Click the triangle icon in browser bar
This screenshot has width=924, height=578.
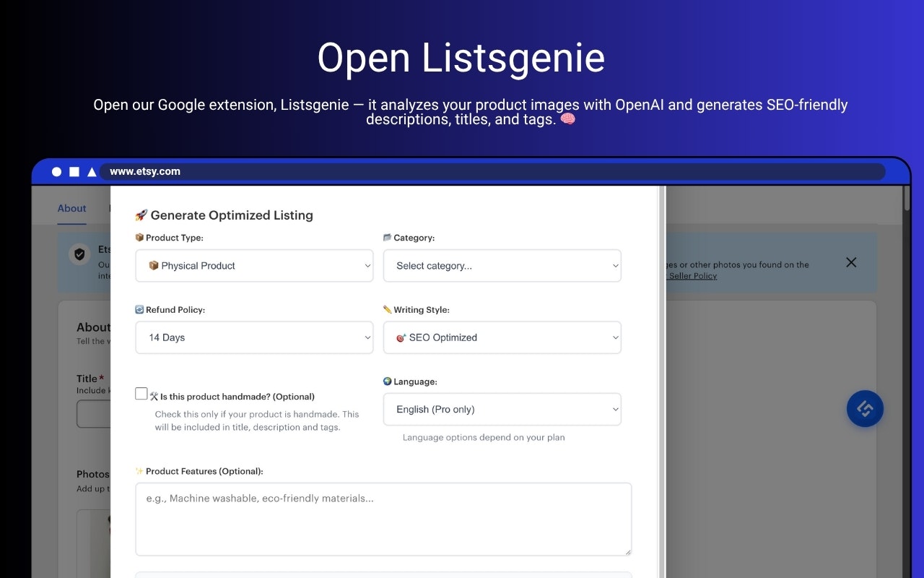pyautogui.click(x=92, y=172)
